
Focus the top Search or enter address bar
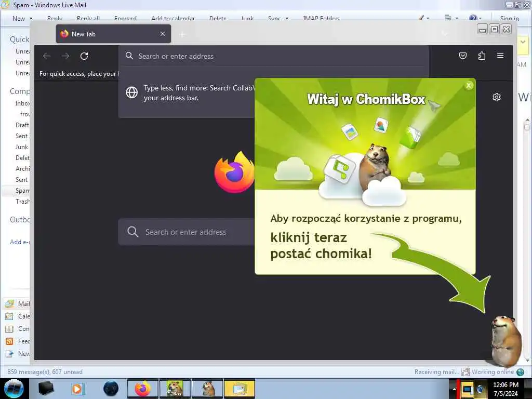pyautogui.click(x=273, y=56)
